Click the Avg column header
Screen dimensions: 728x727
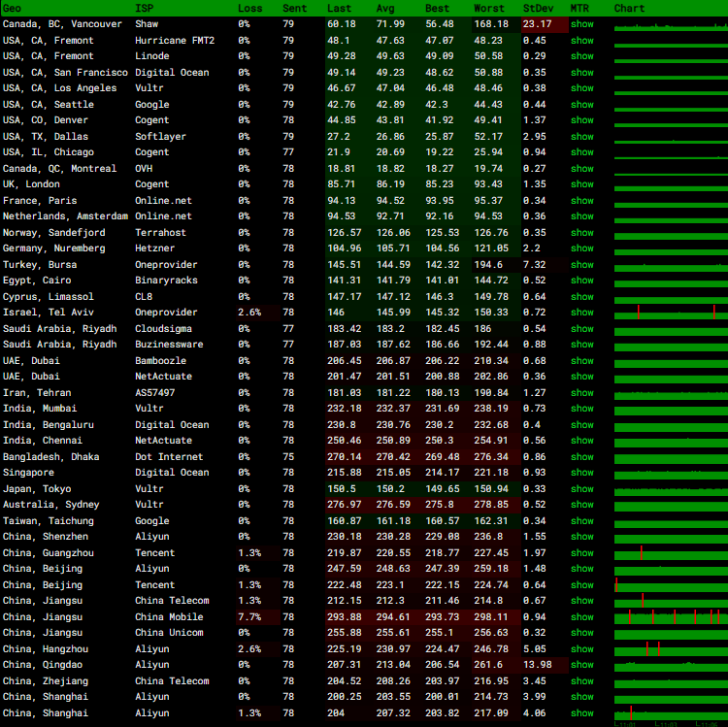click(x=385, y=8)
